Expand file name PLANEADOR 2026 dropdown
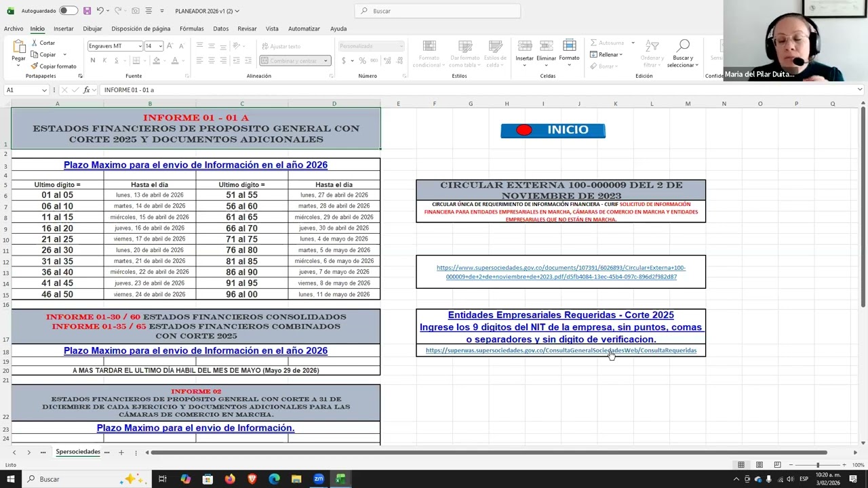The width and height of the screenshot is (868, 488). 237,11
